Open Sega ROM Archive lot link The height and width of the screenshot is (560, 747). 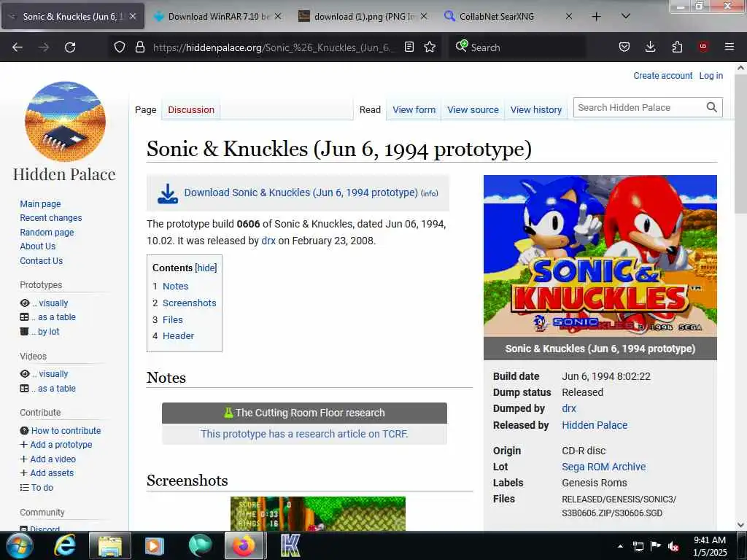pos(603,467)
